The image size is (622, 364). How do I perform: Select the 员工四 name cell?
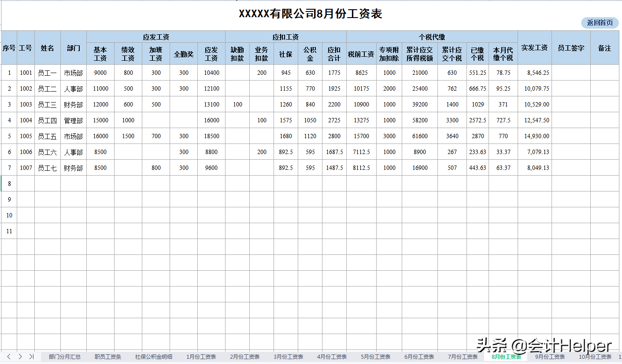point(48,120)
